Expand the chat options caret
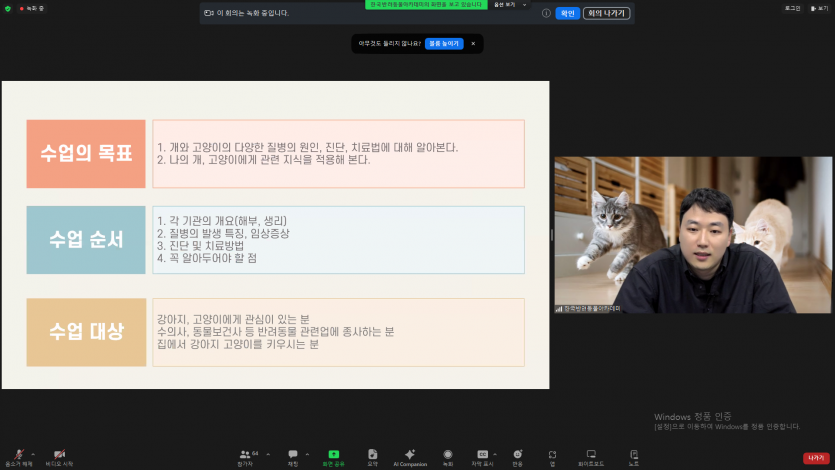Screen dimensions: 835x470 (x=307, y=454)
